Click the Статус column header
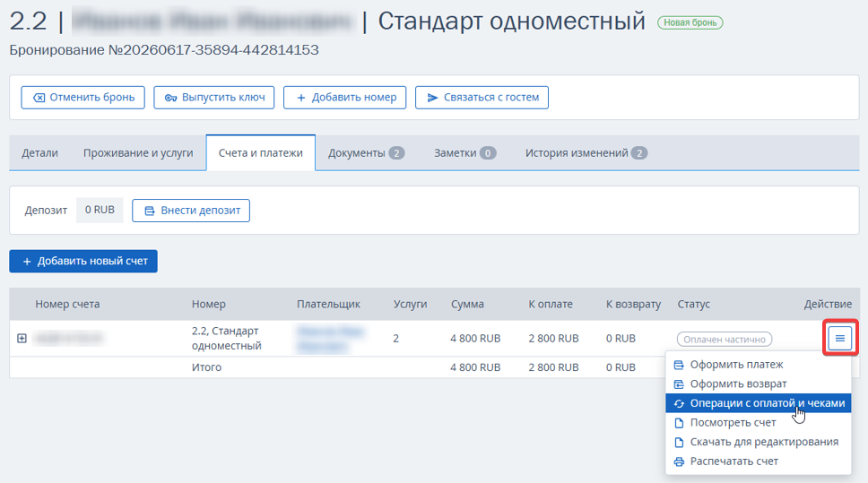The height and width of the screenshot is (483, 868). [x=694, y=305]
